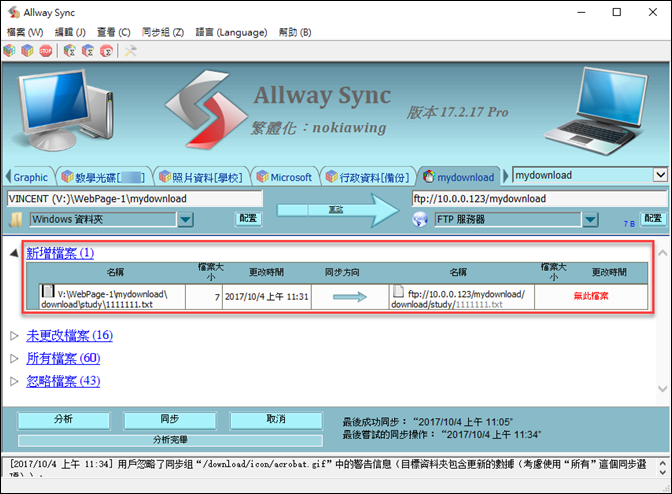Click the left 更改時間 column header

click(267, 272)
